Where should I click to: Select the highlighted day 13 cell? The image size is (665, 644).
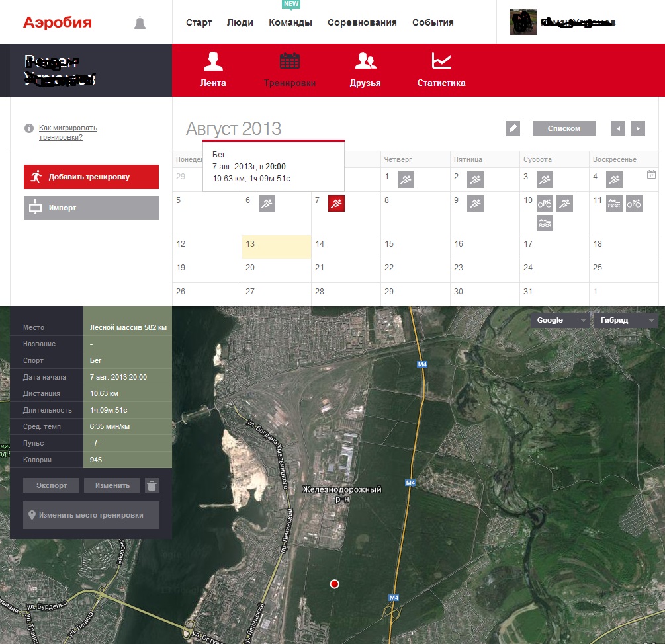[x=277, y=247]
